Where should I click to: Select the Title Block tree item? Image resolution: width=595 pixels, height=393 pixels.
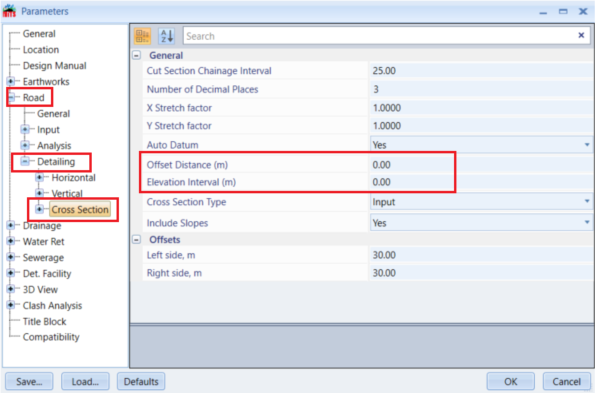coord(44,321)
